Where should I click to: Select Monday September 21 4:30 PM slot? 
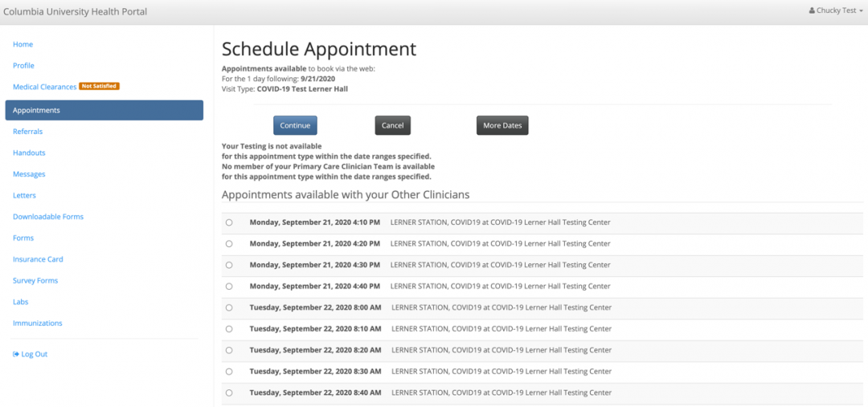[x=229, y=265]
